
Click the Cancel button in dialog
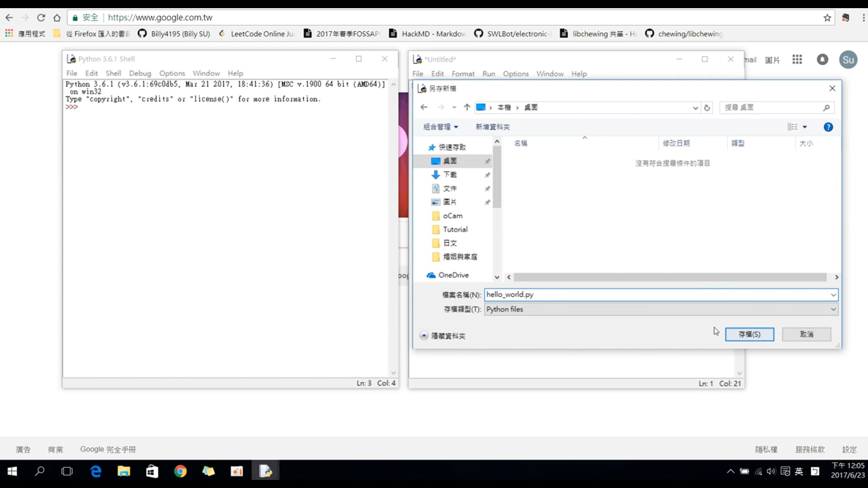click(x=806, y=334)
